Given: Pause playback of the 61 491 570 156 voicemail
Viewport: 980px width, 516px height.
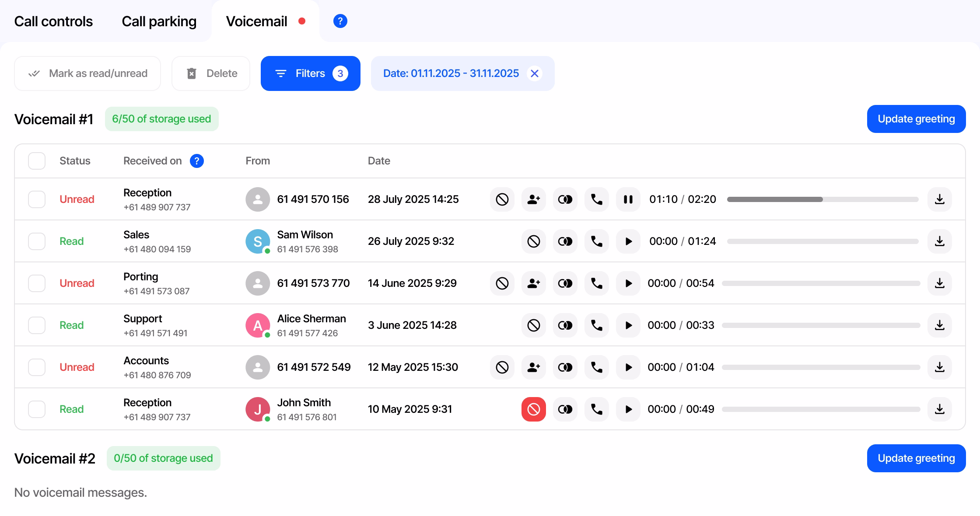Looking at the screenshot, I should coord(628,199).
